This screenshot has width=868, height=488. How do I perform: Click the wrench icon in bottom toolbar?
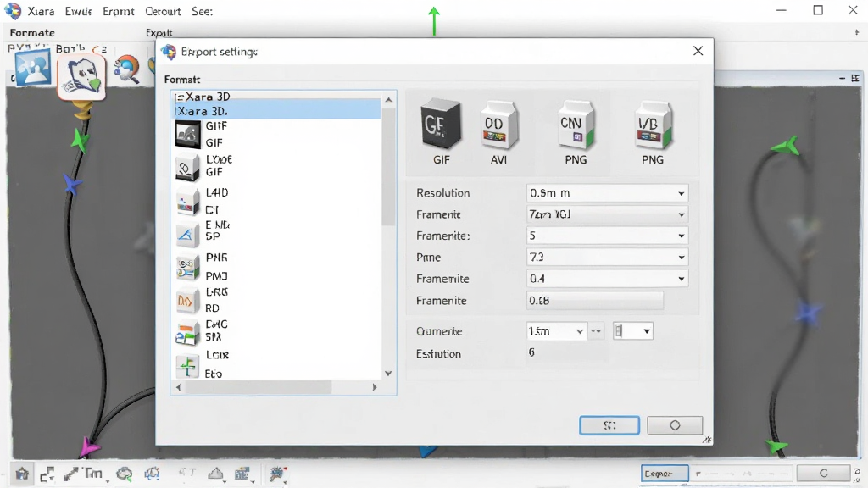(x=277, y=474)
